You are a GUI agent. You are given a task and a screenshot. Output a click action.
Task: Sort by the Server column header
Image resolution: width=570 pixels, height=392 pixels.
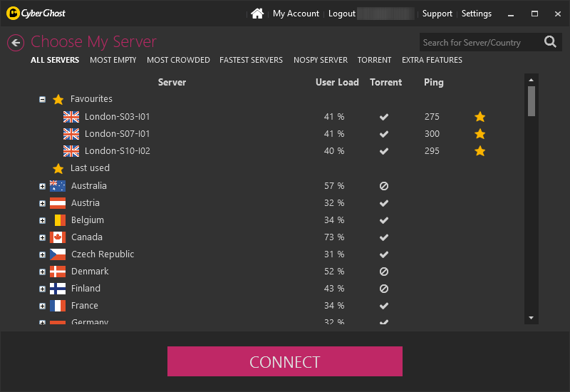(172, 82)
